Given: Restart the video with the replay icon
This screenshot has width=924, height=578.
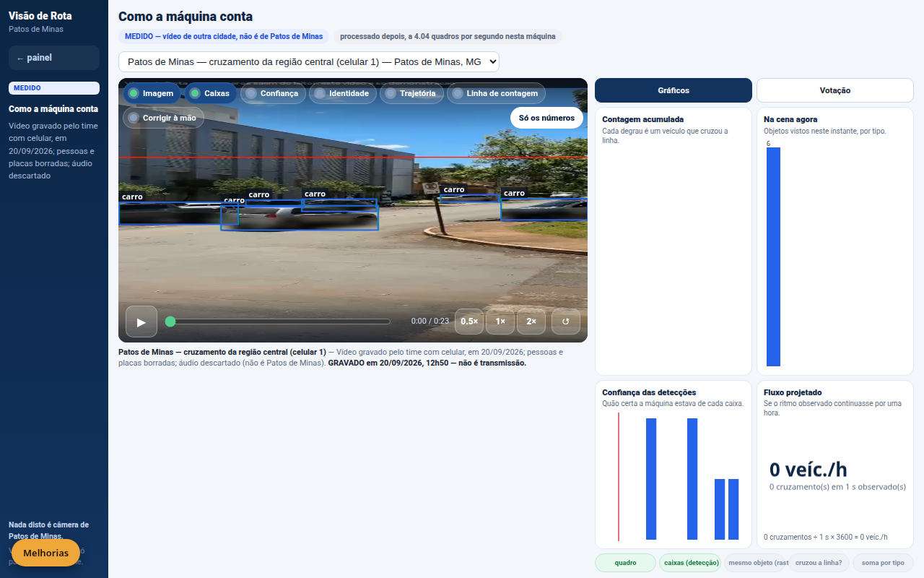Looking at the screenshot, I should pos(566,322).
